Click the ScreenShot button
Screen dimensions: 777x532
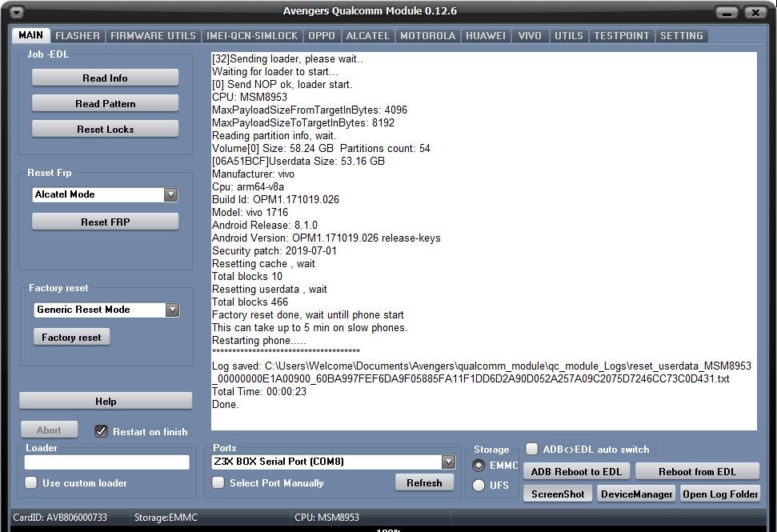click(558, 494)
